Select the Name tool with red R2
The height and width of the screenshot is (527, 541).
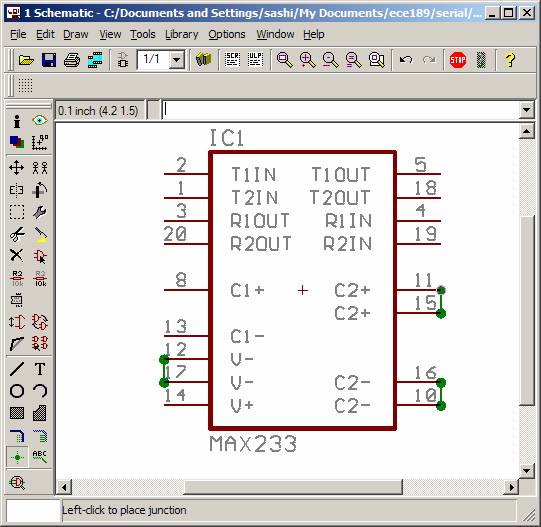point(17,278)
